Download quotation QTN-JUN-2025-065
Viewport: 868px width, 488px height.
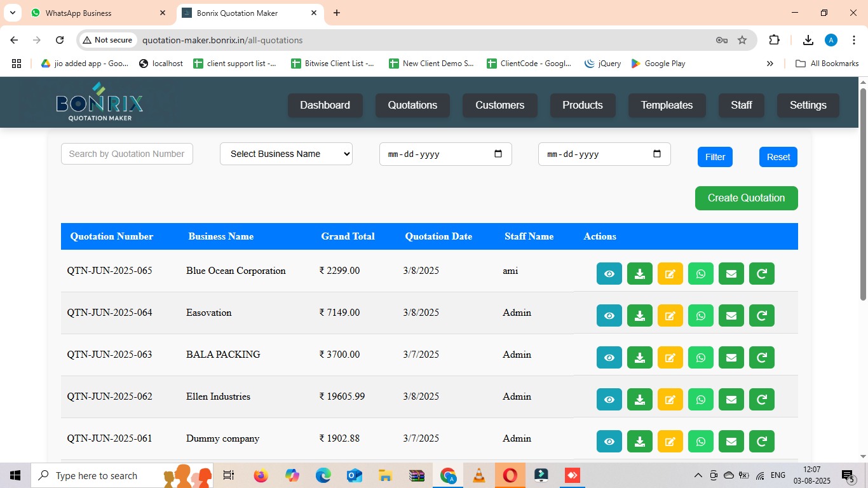point(640,274)
